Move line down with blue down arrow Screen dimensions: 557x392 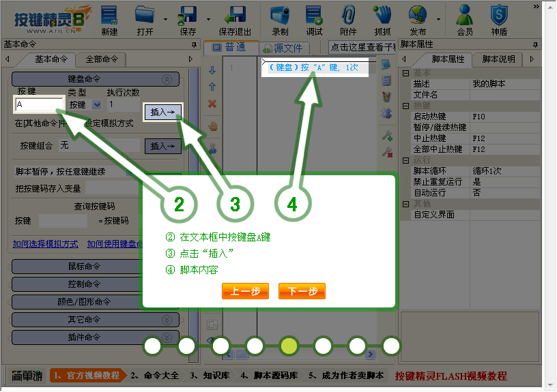[x=212, y=70]
